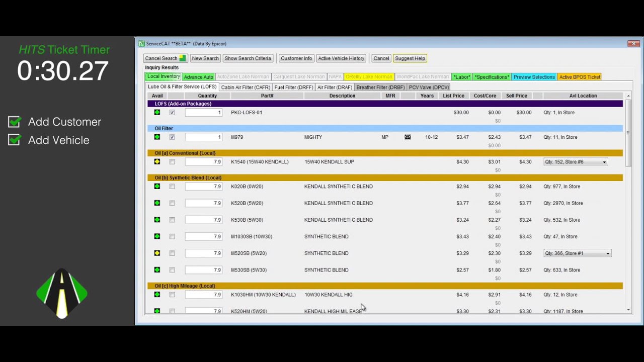Open the O'Reilly Lake Norman tab

click(369, 77)
